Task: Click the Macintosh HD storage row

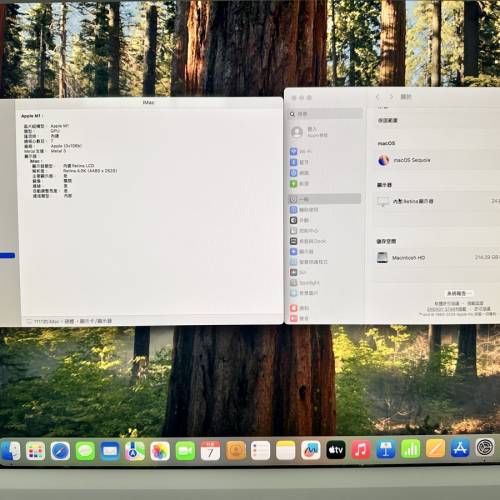Action: (x=436, y=258)
